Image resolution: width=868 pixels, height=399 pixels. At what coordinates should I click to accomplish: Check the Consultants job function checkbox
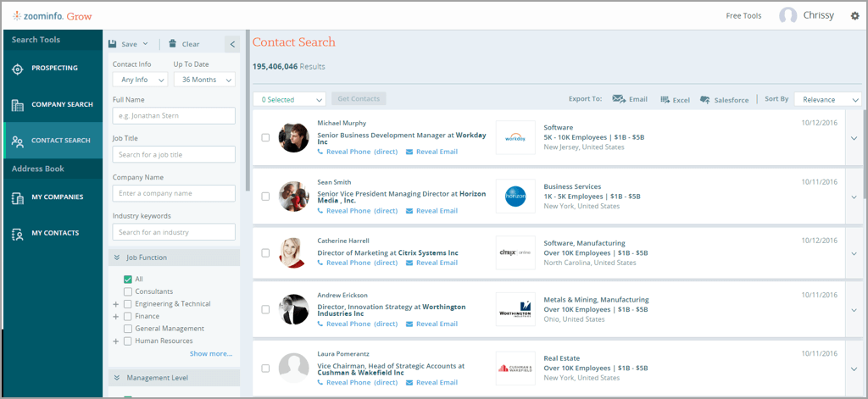128,291
